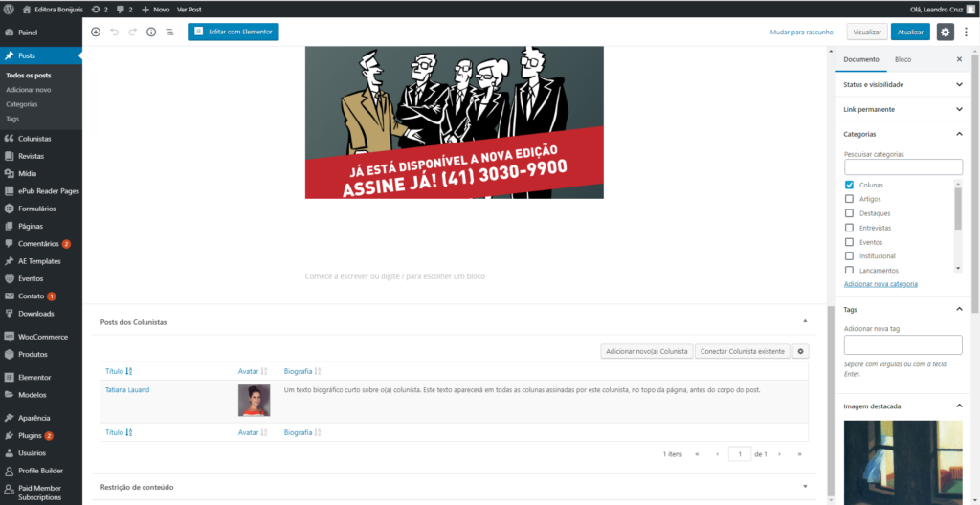The height and width of the screenshot is (505, 980).
Task: Click the Pesquisar categorias search field
Action: [x=903, y=167]
